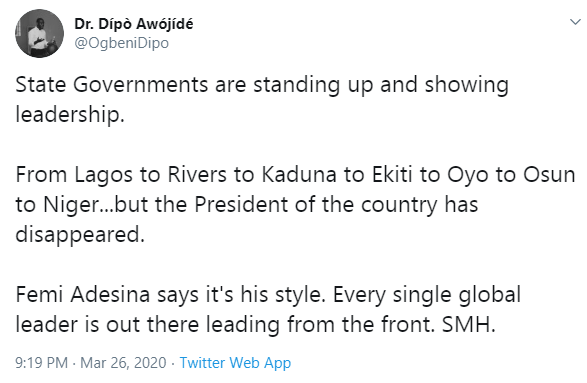Click the word 'Kaduna' in the tweet

[298, 174]
